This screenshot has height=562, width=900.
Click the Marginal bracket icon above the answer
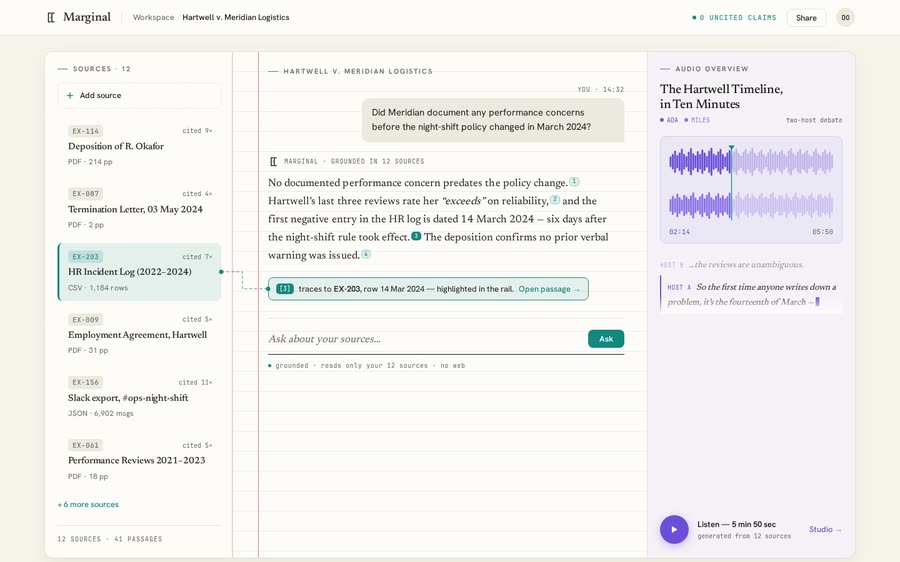point(273,161)
